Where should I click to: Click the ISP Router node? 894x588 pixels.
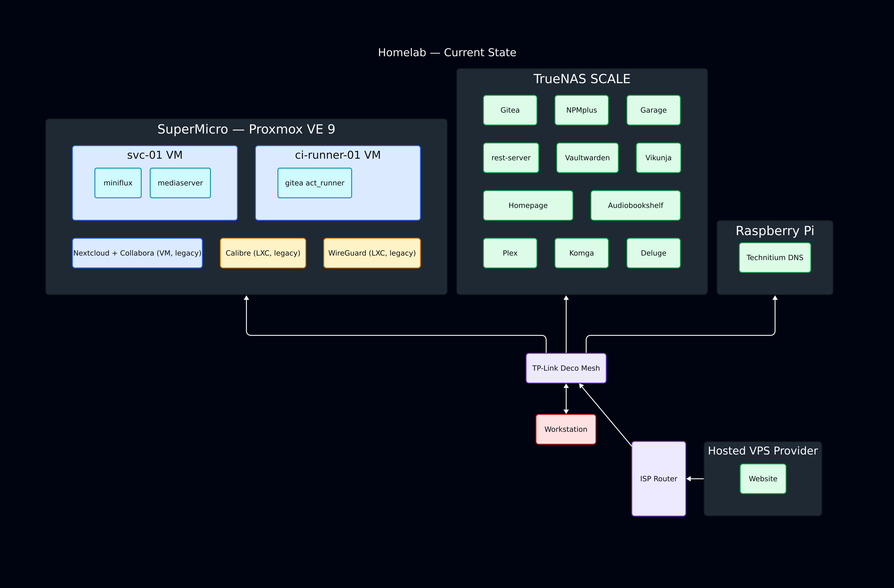[x=659, y=479]
